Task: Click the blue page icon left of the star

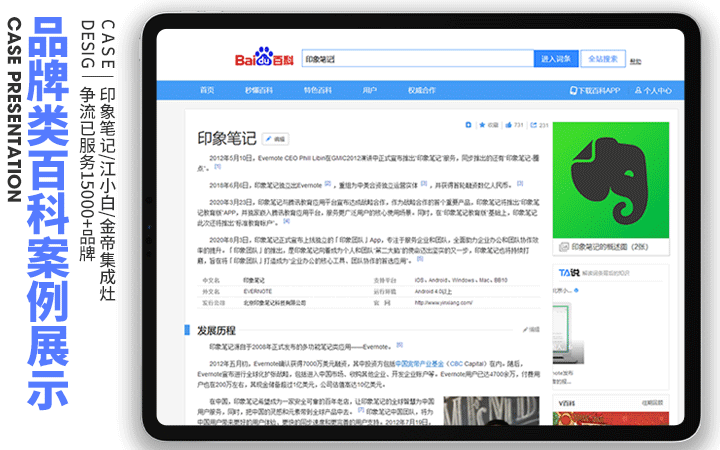Action: [468, 125]
